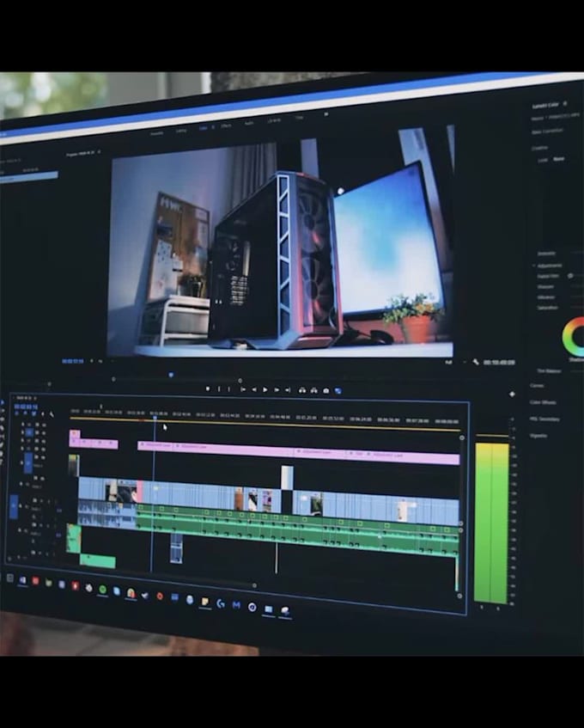Toggle the nest sequences icon under the timecode
584x728 pixels.
click(x=17, y=413)
